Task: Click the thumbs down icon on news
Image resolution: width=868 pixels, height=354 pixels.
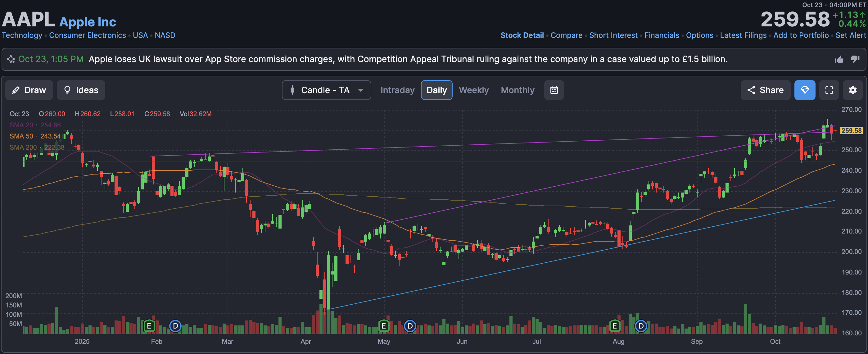Action: point(855,59)
